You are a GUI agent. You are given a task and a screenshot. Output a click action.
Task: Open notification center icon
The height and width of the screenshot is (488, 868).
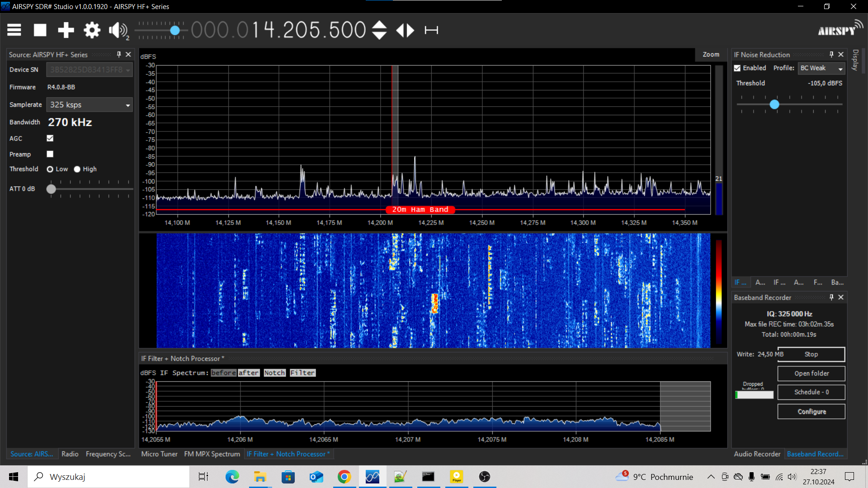click(x=849, y=477)
